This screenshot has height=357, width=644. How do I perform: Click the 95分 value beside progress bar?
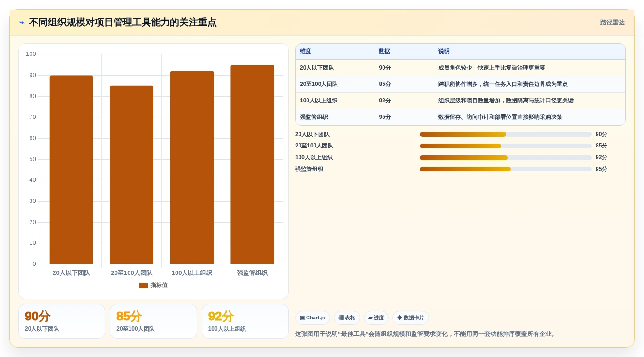pos(601,169)
